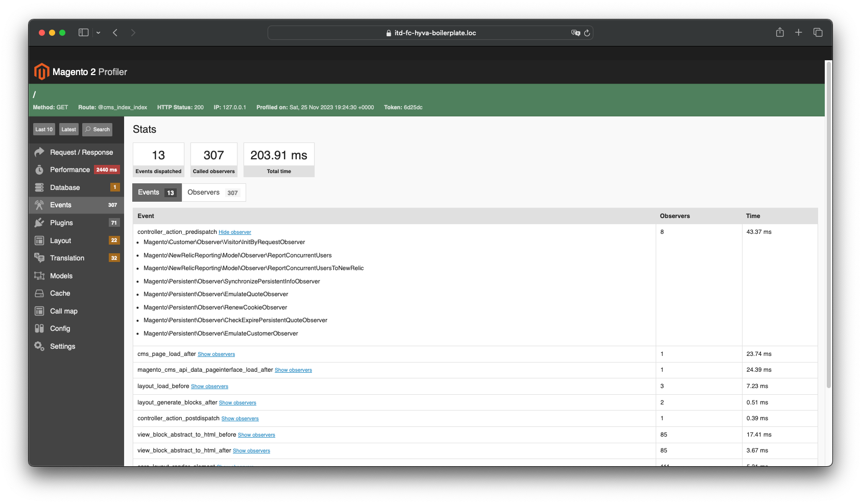Screen dimensions: 861x504
Task: Open Layout section in sidebar
Action: [77, 241]
